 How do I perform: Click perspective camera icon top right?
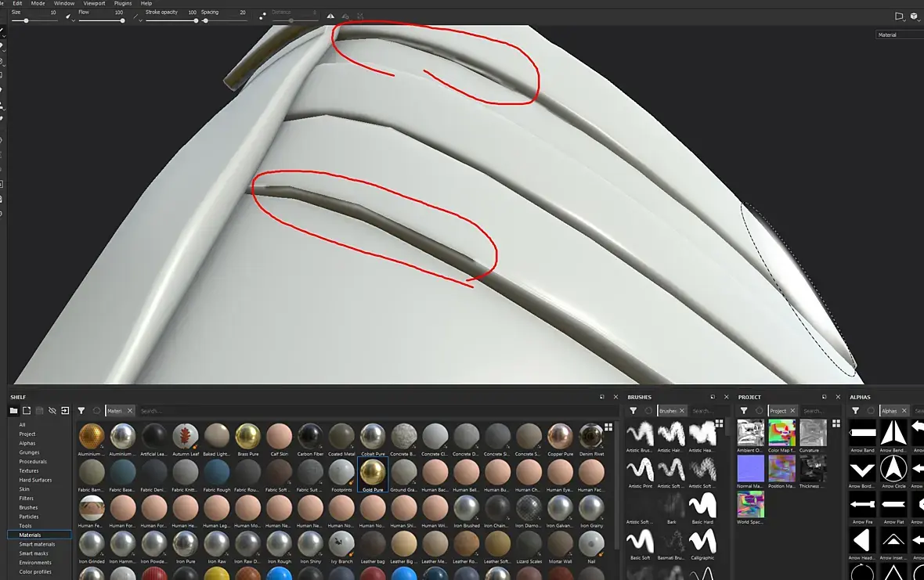[x=899, y=16]
